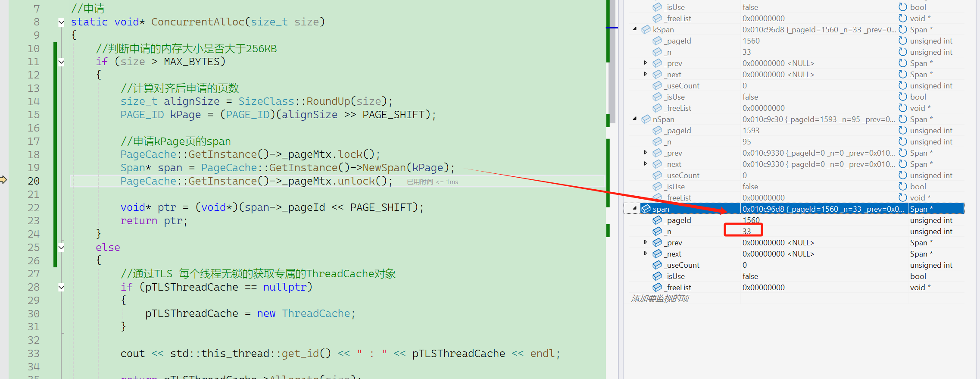Collapse the nSpan watch entry
The width and height of the screenshot is (980, 379).
635,119
